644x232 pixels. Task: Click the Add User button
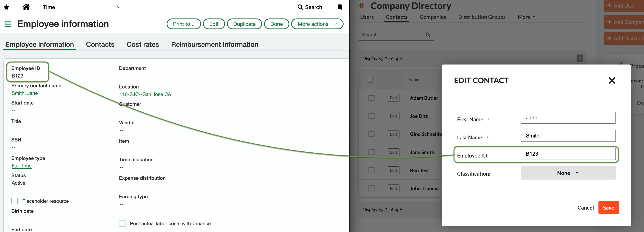(624, 5)
